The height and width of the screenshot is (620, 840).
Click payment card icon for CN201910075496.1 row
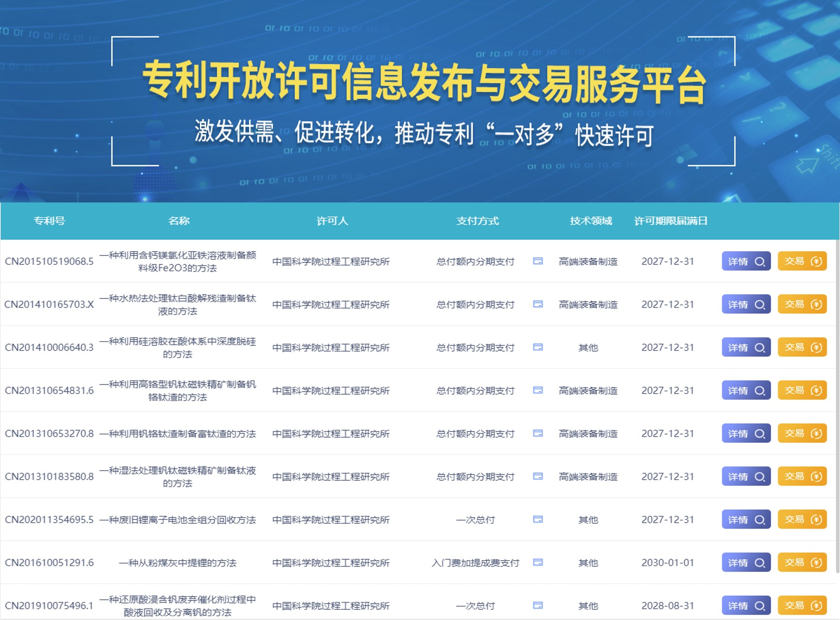tap(538, 605)
